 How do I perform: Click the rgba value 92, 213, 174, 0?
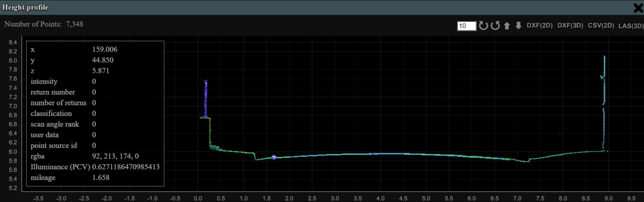point(115,156)
